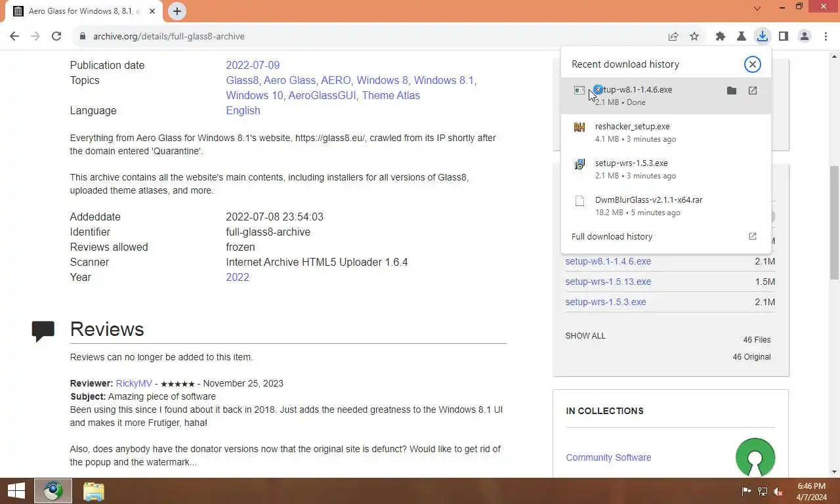The width and height of the screenshot is (840, 504).
Task: Select the Aero Glass for Windows tab
Action: 84,11
